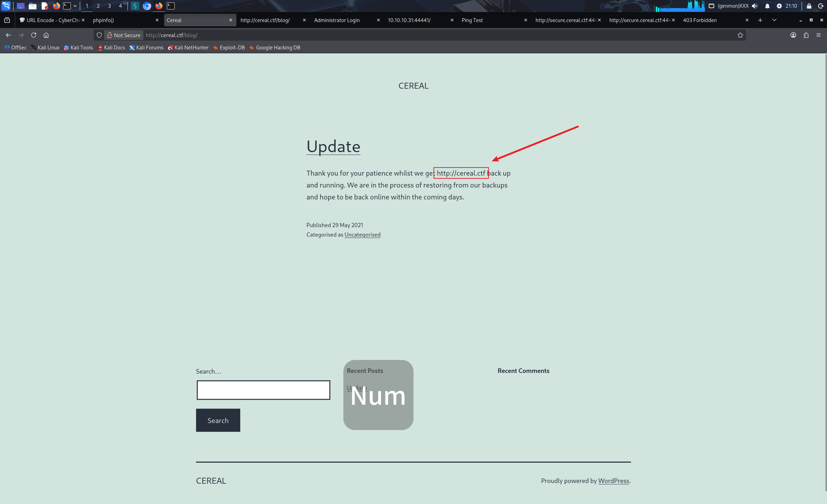
Task: Open a new browser tab
Action: 760,20
